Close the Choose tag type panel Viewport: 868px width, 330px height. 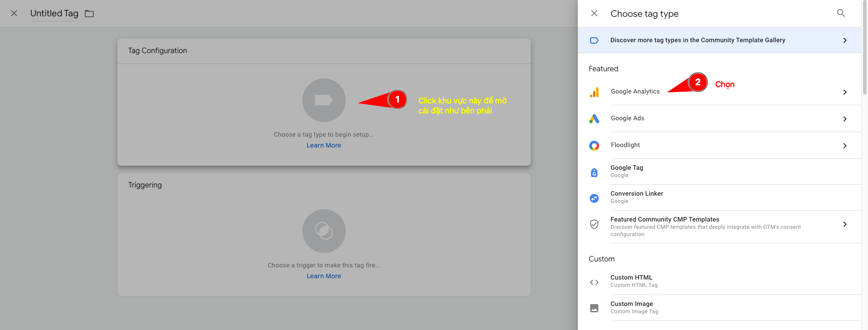tap(594, 13)
